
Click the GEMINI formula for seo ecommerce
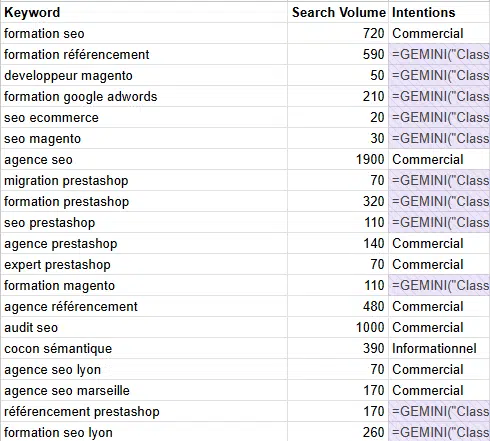click(439, 117)
